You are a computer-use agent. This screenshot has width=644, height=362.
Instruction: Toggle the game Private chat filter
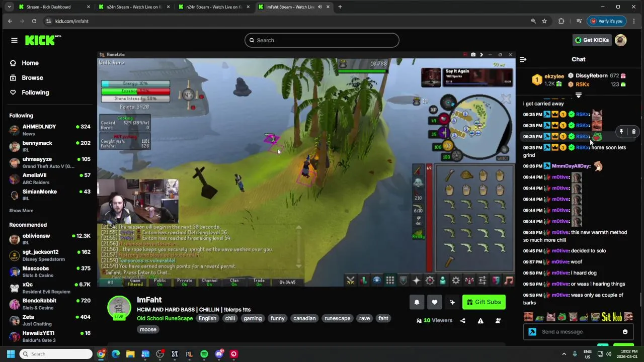point(185,282)
